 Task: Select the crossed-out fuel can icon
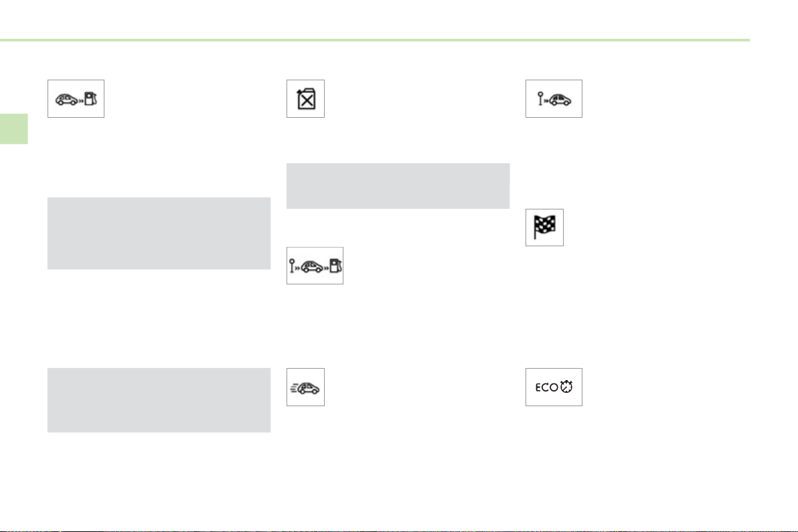[305, 99]
